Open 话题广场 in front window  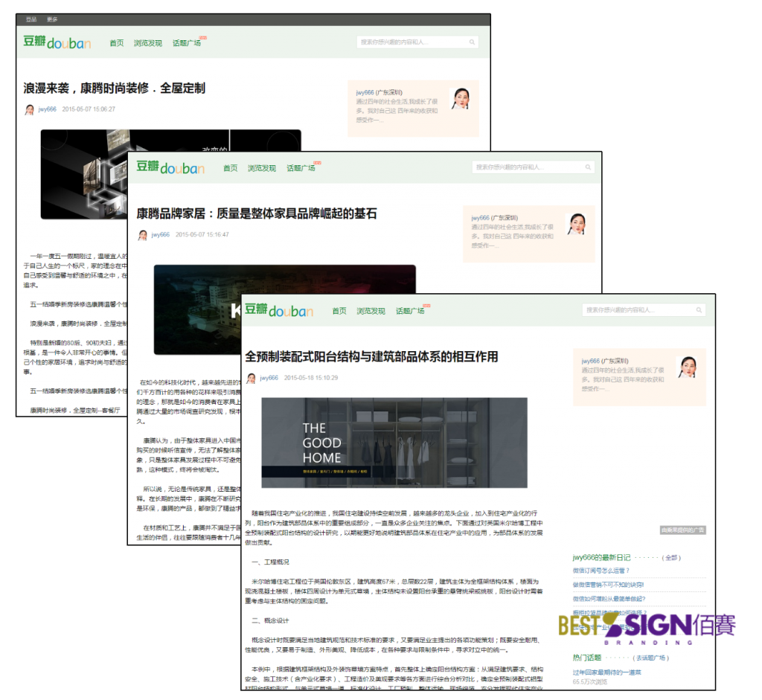(x=410, y=311)
